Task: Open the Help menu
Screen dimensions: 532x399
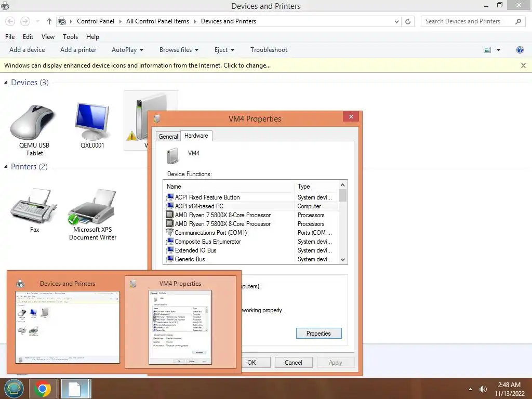Action: point(92,37)
